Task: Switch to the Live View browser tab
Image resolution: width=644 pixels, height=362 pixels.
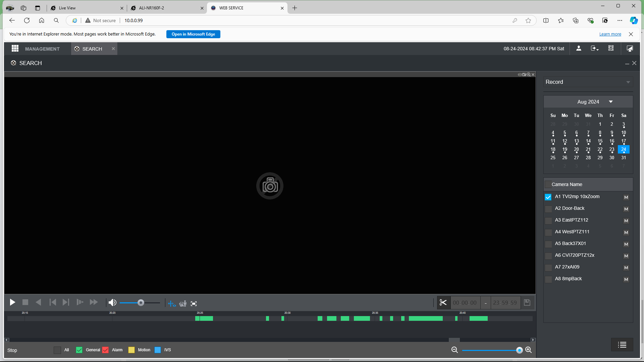Action: [x=87, y=8]
